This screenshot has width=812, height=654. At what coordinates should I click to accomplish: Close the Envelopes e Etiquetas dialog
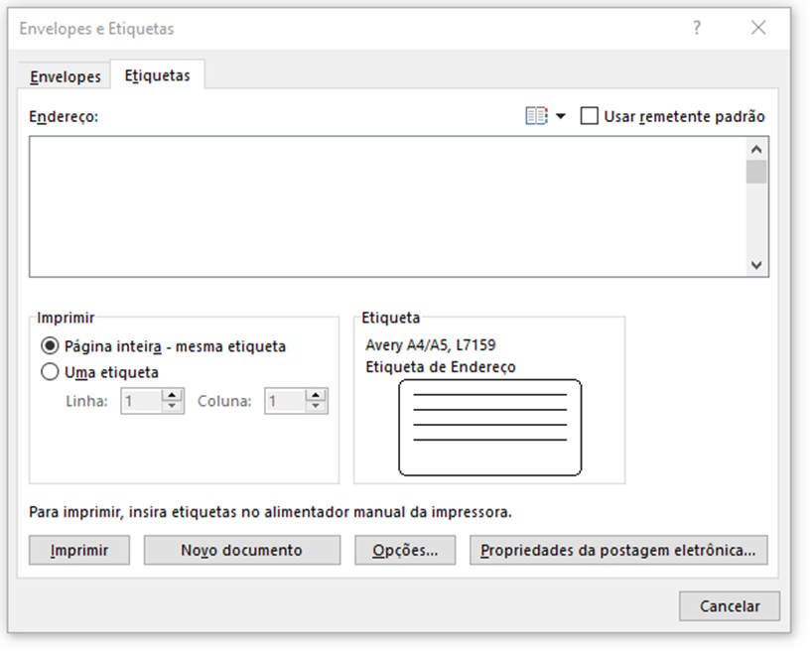[x=758, y=28]
